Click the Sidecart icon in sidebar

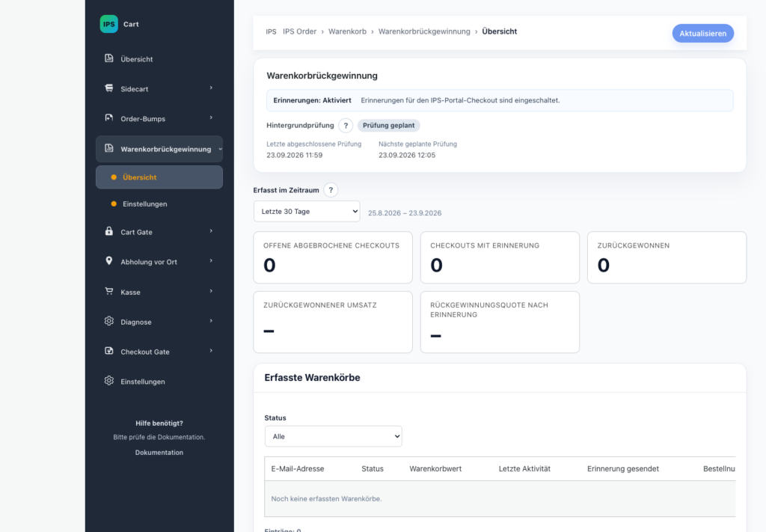point(109,88)
